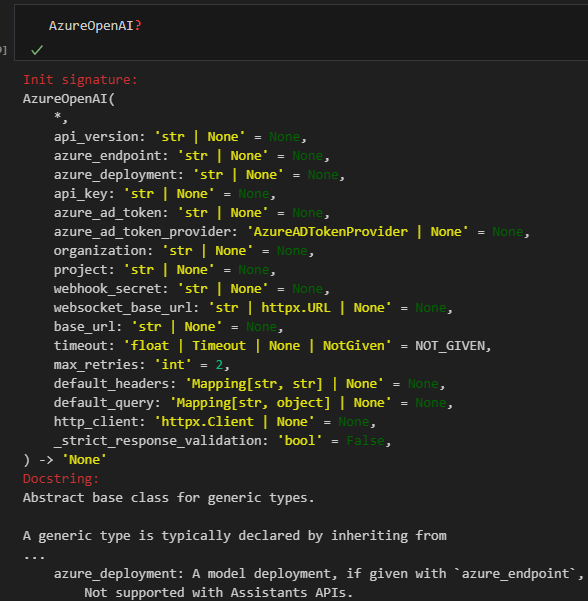Click the base_url parameter line

coord(169,327)
